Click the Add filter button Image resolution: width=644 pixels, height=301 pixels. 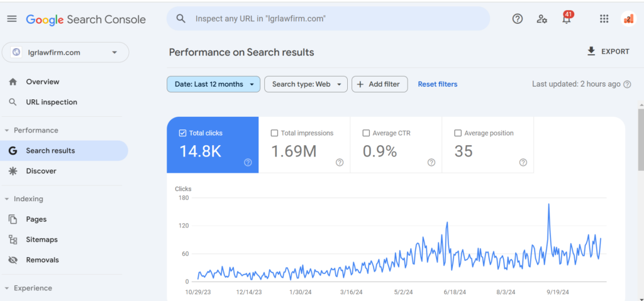(x=379, y=84)
